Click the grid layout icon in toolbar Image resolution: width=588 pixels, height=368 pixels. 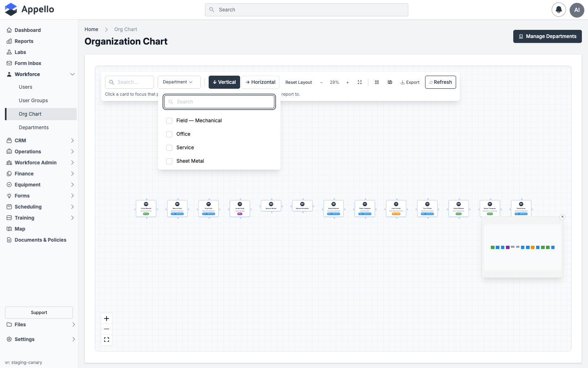pyautogui.click(x=377, y=82)
